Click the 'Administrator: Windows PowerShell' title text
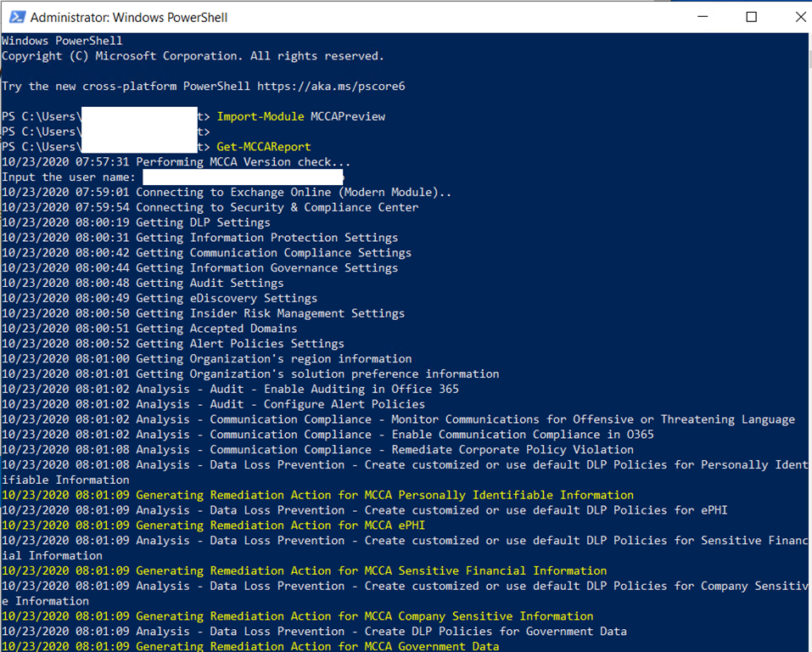812x652 pixels. click(128, 17)
